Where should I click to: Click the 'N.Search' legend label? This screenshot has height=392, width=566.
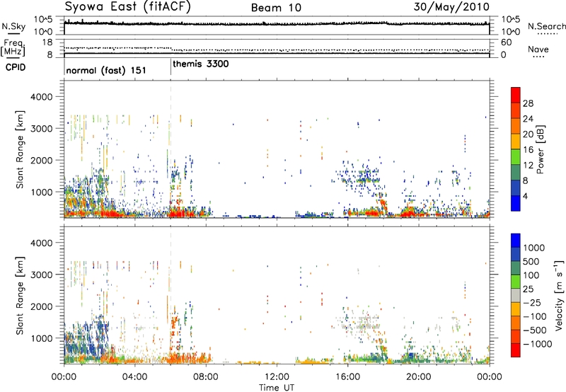point(546,26)
